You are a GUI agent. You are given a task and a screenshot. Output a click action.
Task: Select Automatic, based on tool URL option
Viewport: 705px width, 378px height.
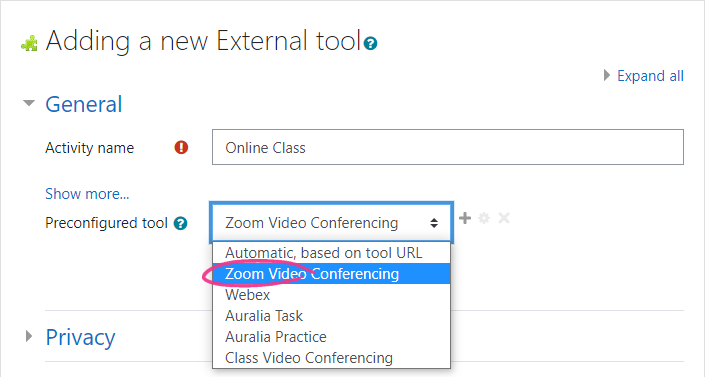coord(331,253)
